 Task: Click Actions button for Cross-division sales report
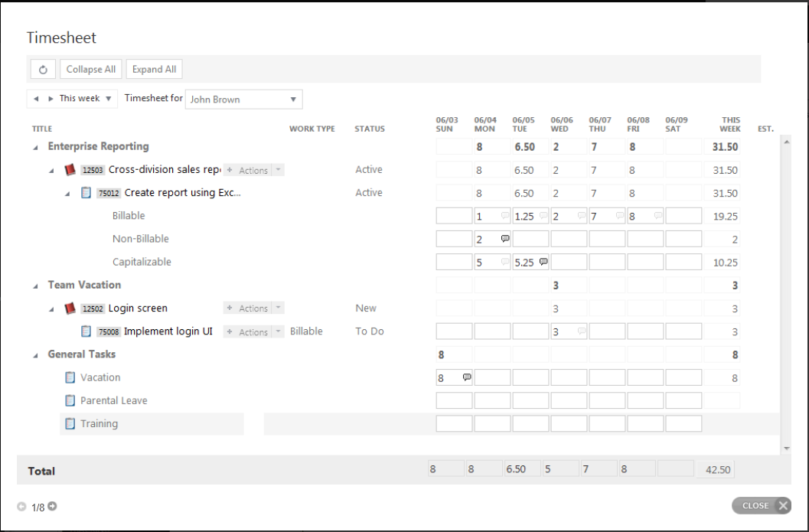248,170
